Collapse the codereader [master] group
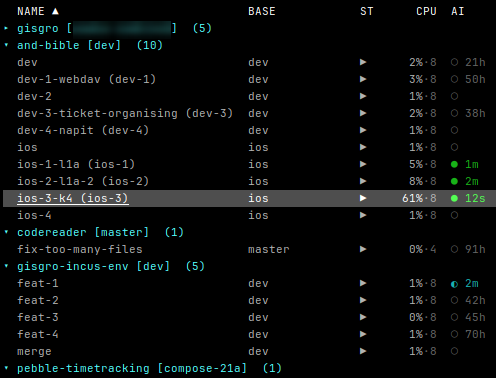The width and height of the screenshot is (496, 378). (6, 232)
